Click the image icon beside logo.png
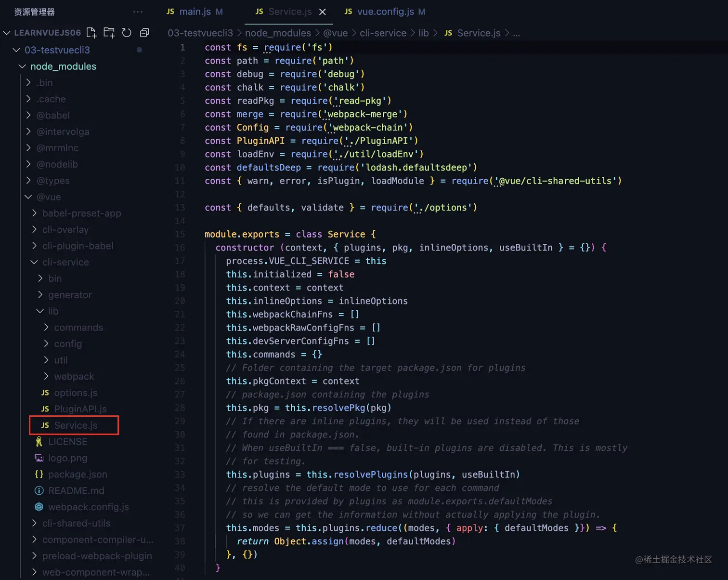This screenshot has height=580, width=728. tap(39, 458)
